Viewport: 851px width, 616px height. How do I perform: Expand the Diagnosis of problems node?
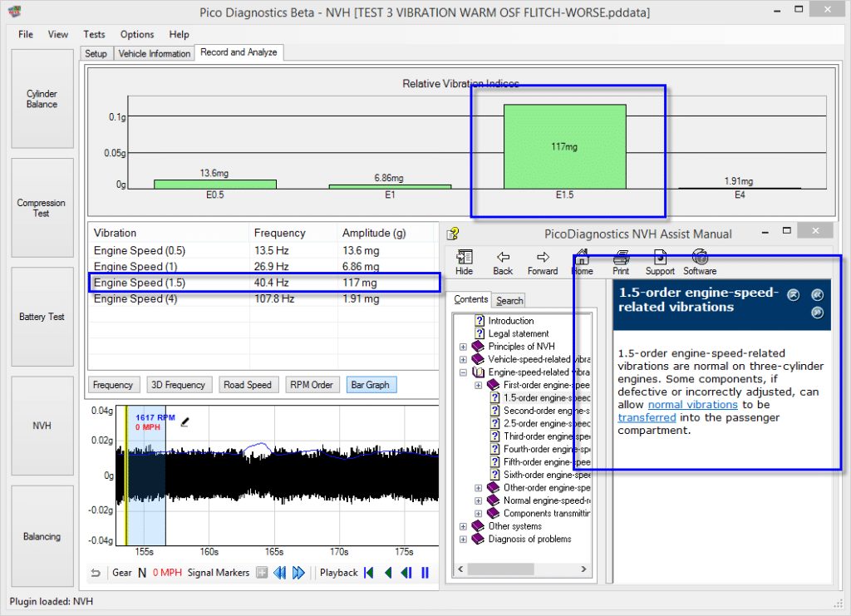463,540
